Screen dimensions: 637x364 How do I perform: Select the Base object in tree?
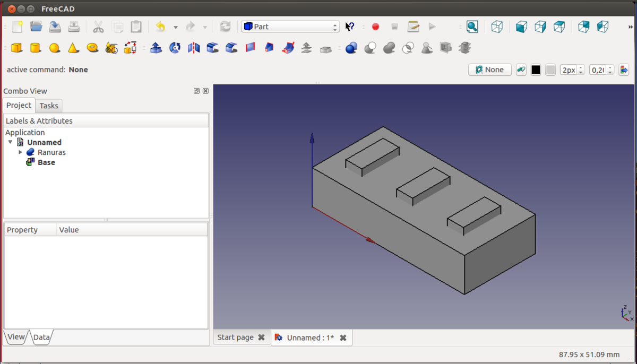46,162
